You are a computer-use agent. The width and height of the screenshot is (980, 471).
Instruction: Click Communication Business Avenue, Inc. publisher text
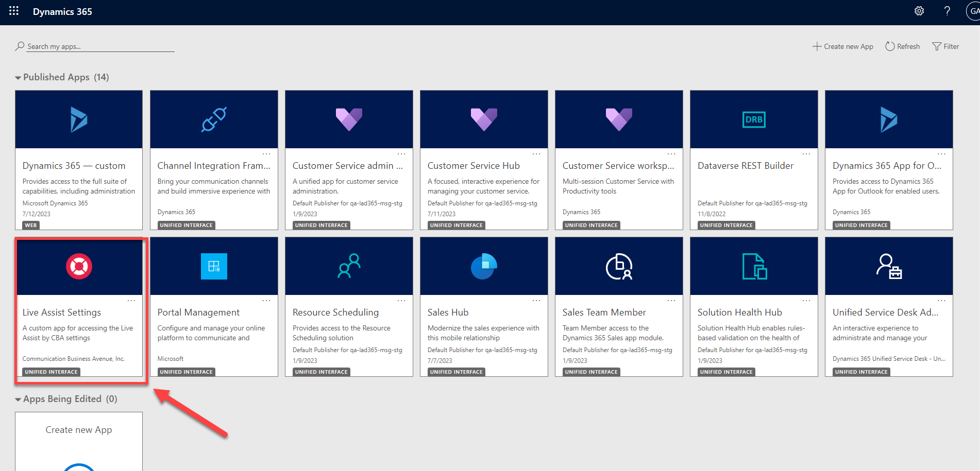point(74,359)
